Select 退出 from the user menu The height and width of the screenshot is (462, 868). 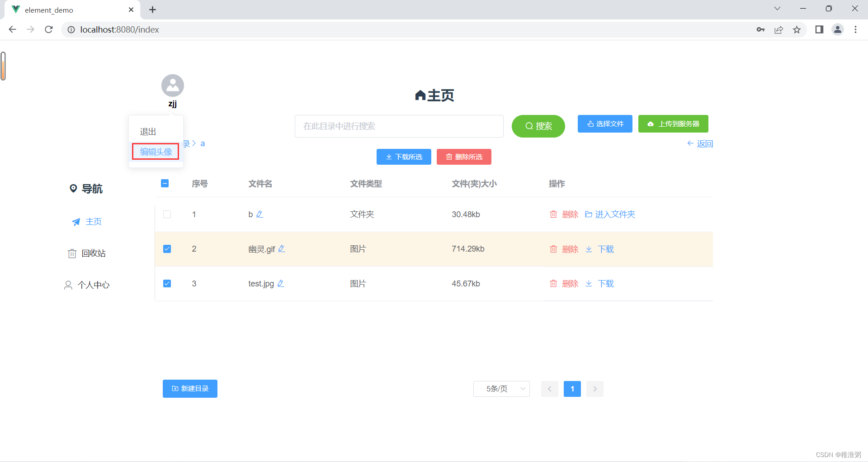[x=148, y=131]
